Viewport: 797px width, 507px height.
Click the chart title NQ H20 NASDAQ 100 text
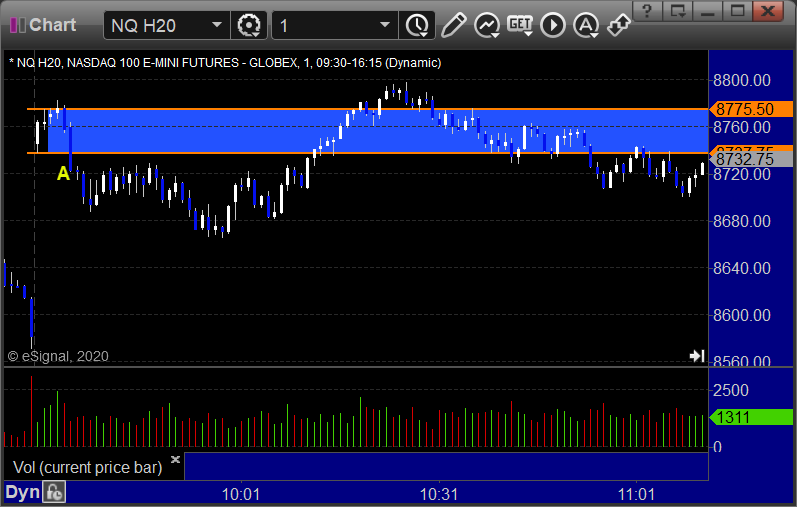225,63
